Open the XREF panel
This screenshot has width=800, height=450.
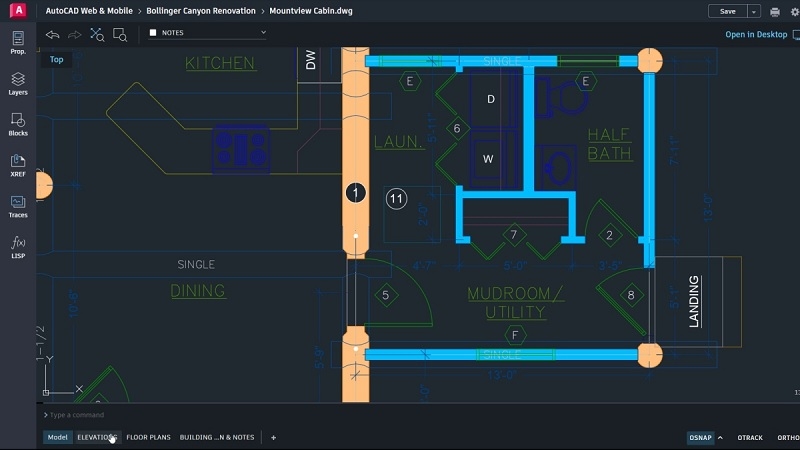pyautogui.click(x=18, y=165)
